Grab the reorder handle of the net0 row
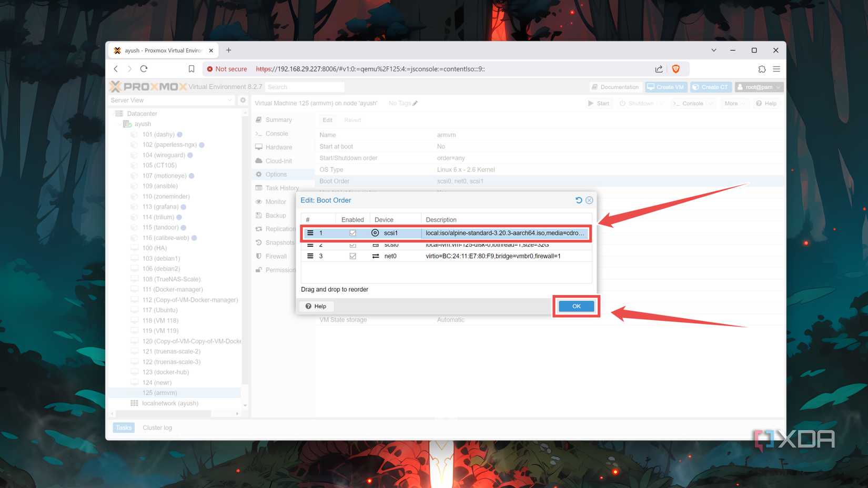This screenshot has width=868, height=488. [310, 256]
